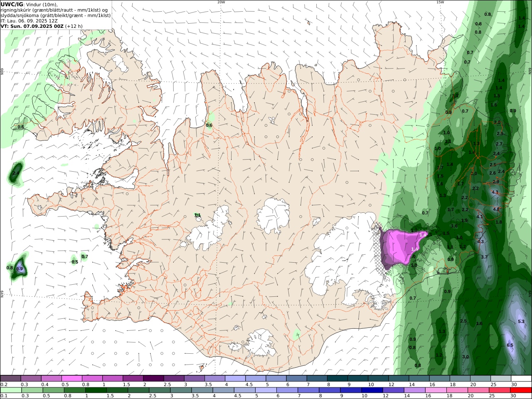Click the '2.6' precipitation value
The image size is (532, 399).
[x=493, y=173]
